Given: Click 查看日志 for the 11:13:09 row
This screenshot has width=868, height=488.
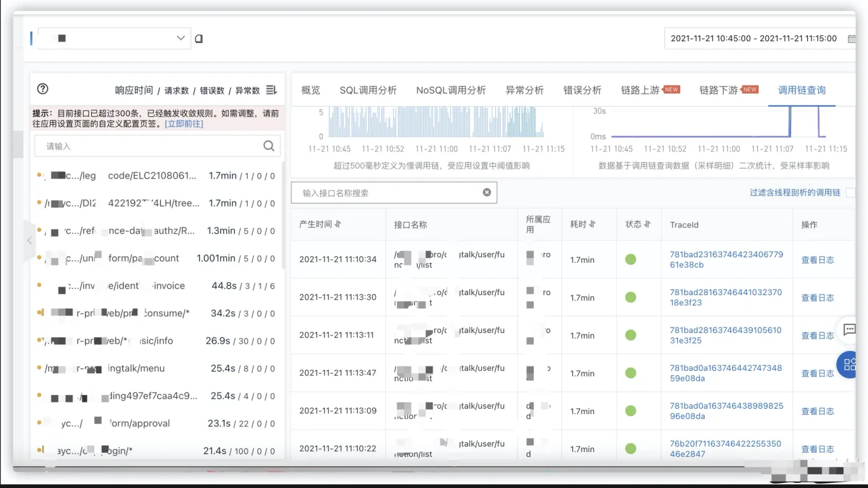Looking at the screenshot, I should 817,411.
